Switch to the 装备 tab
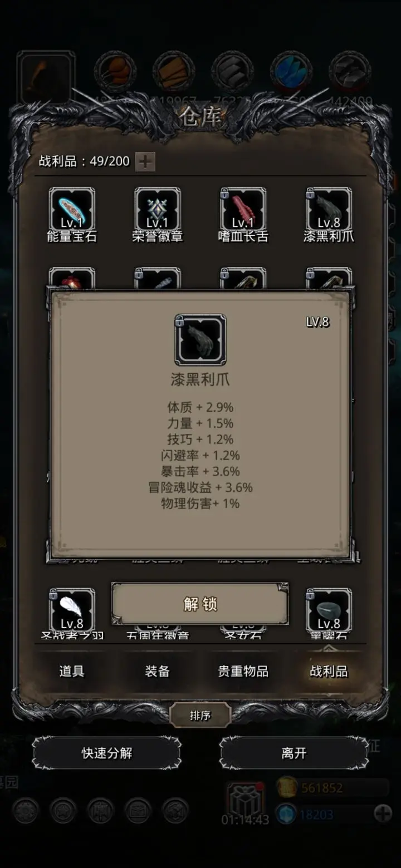 pyautogui.click(x=158, y=671)
